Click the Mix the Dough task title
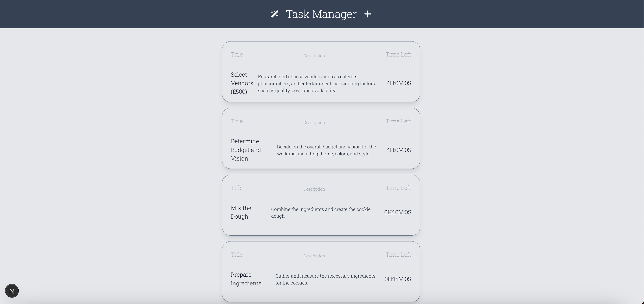This screenshot has width=644, height=304. click(x=241, y=212)
